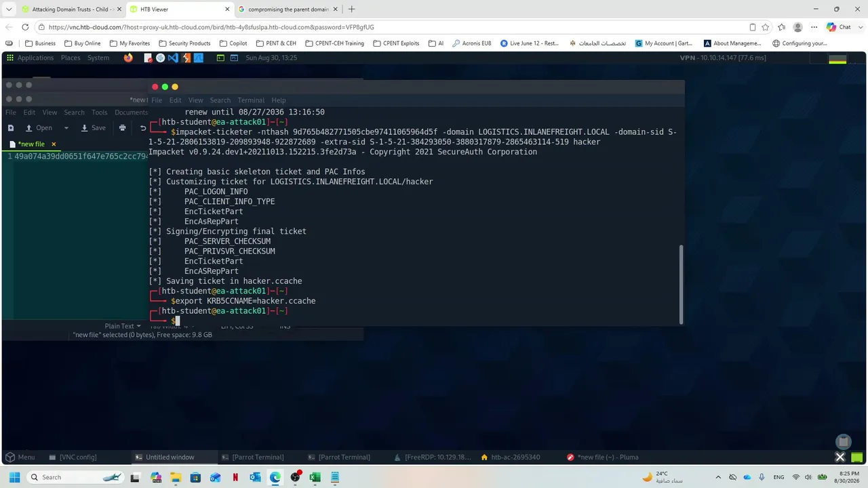The width and height of the screenshot is (868, 488).
Task: Expand the browser tab list chevron
Action: click(9, 9)
